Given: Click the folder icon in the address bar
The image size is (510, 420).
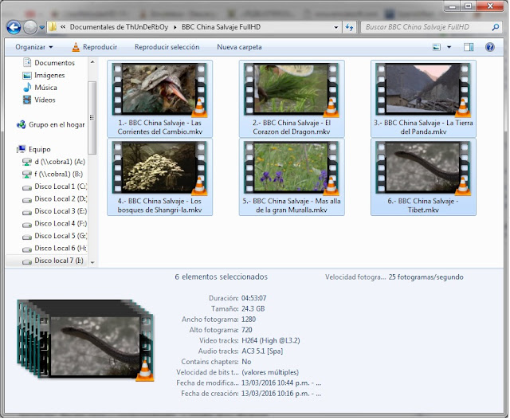Looking at the screenshot, I should pyautogui.click(x=53, y=27).
